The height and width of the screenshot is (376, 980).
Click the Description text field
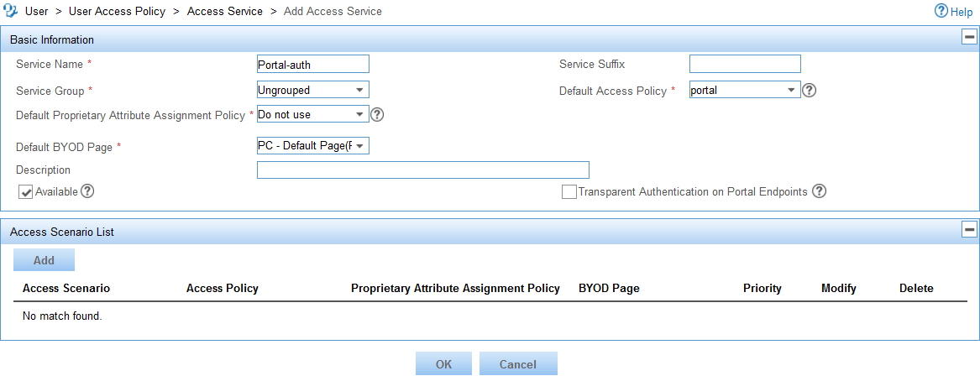pyautogui.click(x=423, y=170)
